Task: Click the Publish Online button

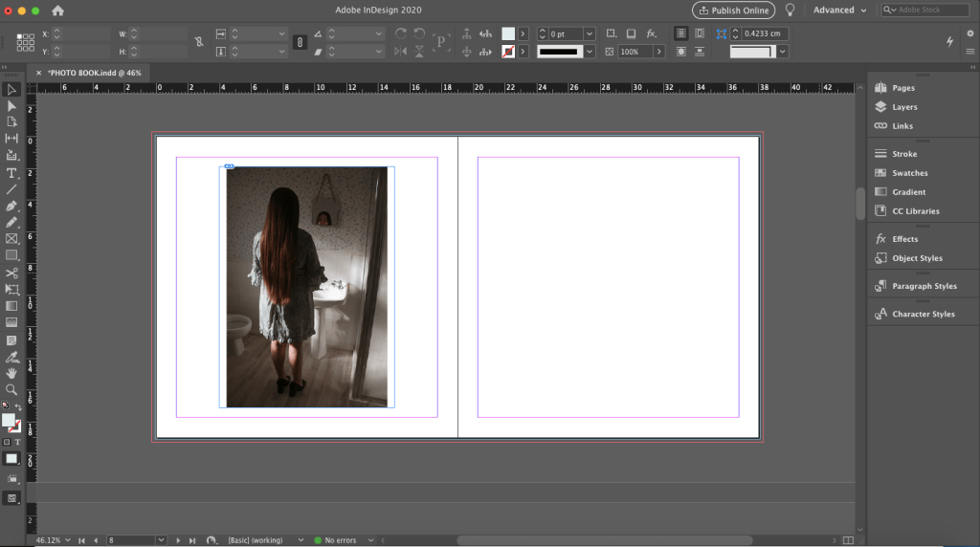Action: click(x=733, y=11)
